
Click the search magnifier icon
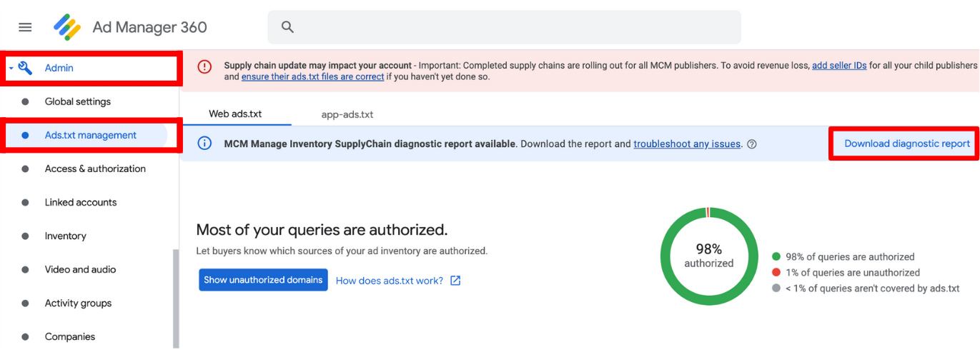(x=287, y=27)
